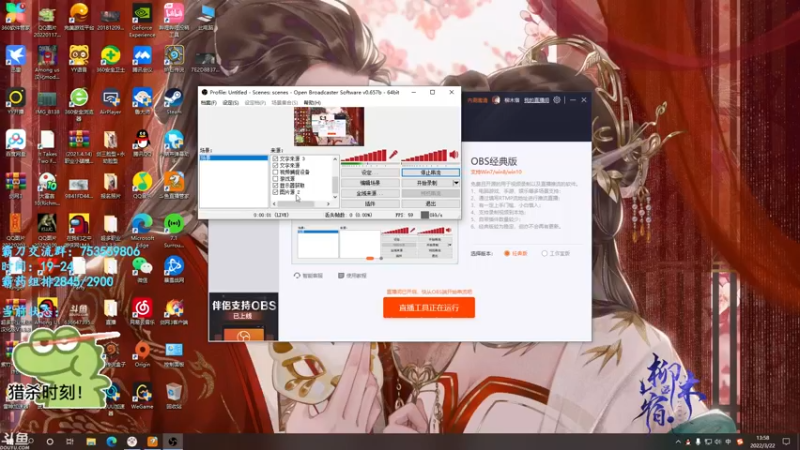Image resolution: width=800 pixels, height=450 pixels.
Task: Click the 伴侣支持OBS banner
Action: coord(243,316)
